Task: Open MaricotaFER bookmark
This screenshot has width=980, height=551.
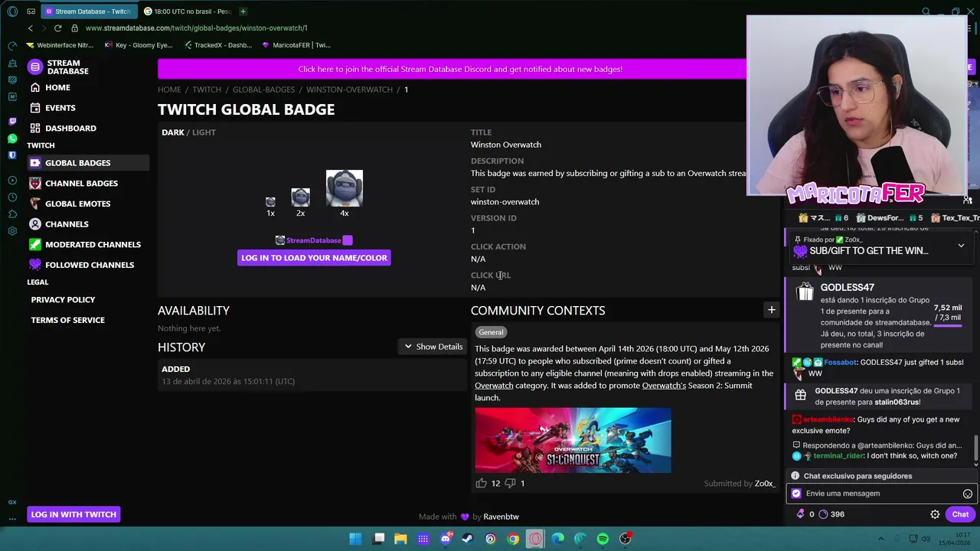Action: (x=296, y=45)
